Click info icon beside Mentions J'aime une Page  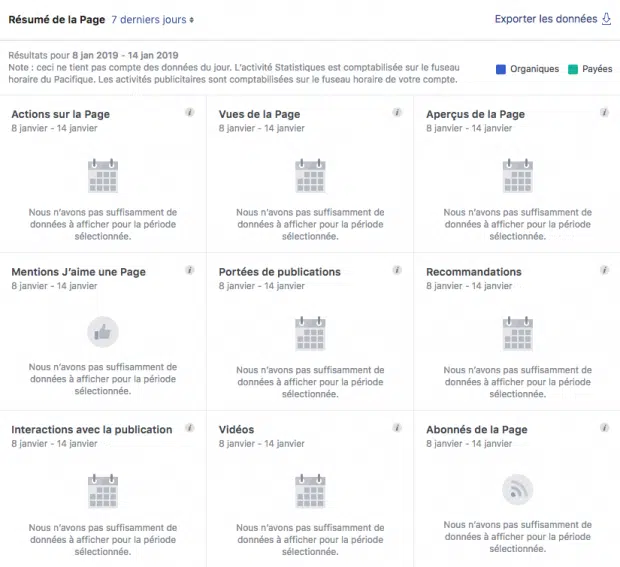click(190, 270)
